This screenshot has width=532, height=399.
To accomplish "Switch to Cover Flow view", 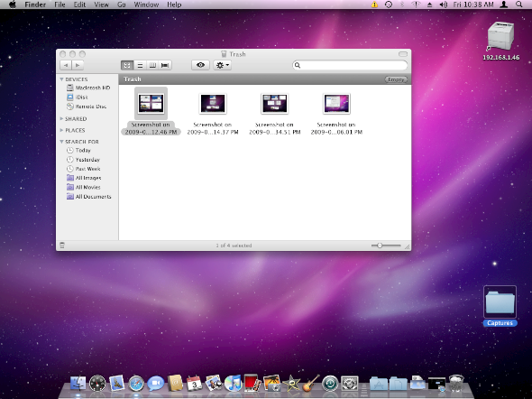I will click(x=165, y=65).
